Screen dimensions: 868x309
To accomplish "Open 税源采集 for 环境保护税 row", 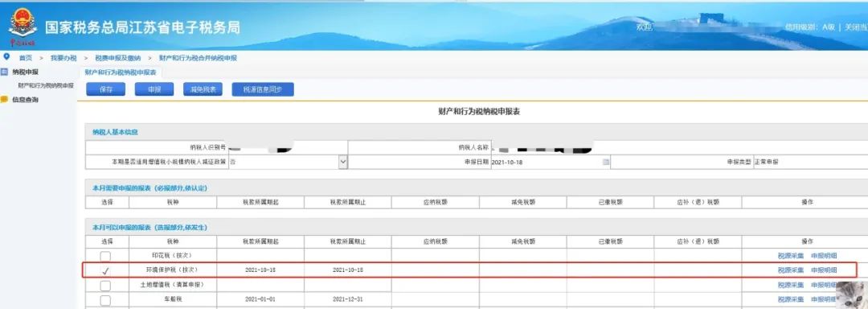I will (x=791, y=270).
